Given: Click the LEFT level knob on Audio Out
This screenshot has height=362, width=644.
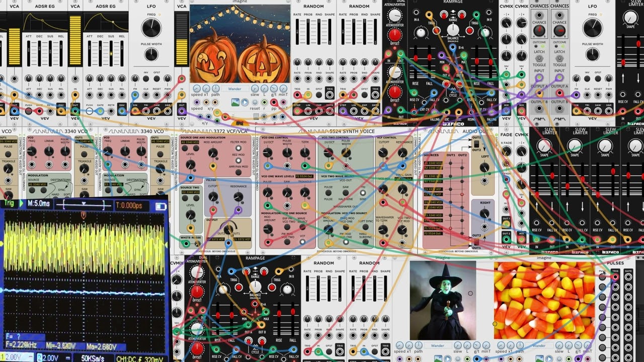Looking at the screenshot, I should pos(485,167).
